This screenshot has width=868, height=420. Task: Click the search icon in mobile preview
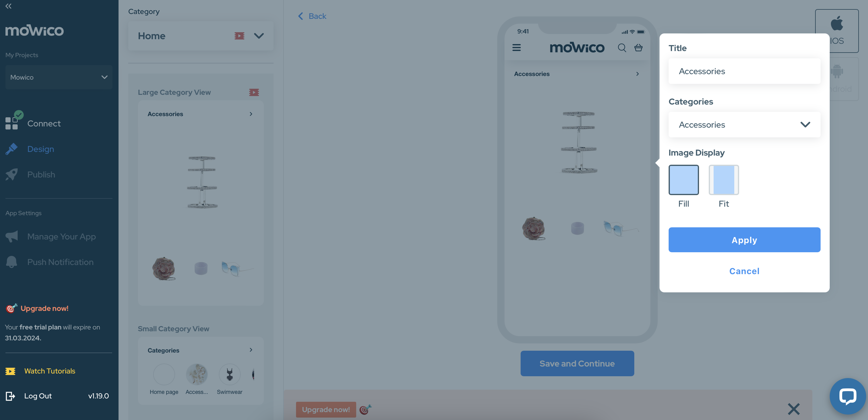622,48
